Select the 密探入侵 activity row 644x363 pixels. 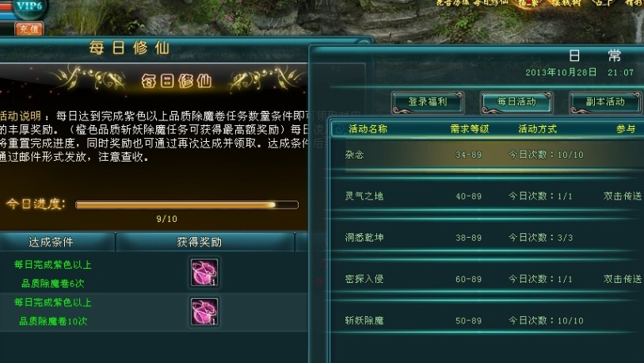(x=487, y=279)
